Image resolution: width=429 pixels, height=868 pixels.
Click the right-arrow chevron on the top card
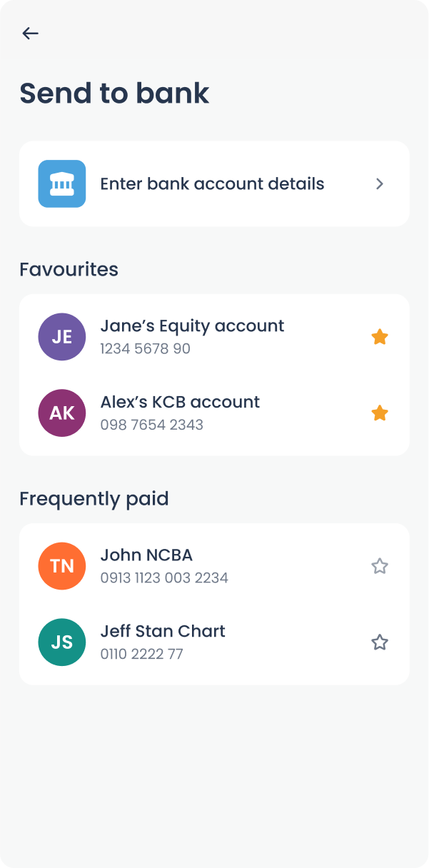[380, 183]
